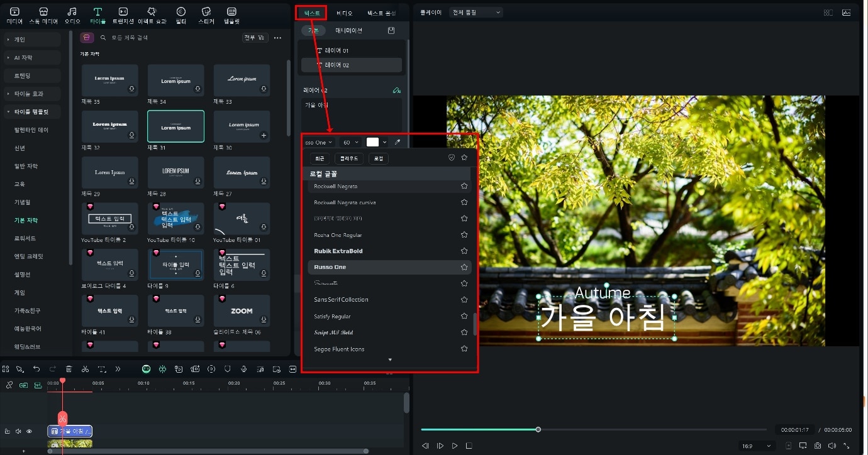The width and height of the screenshot is (868, 455).
Task: Open the text color dropdown arrow
Action: coord(384,143)
